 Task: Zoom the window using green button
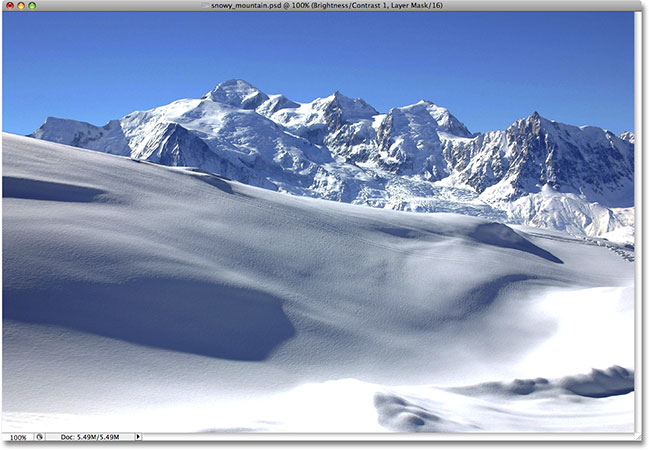(32, 5)
